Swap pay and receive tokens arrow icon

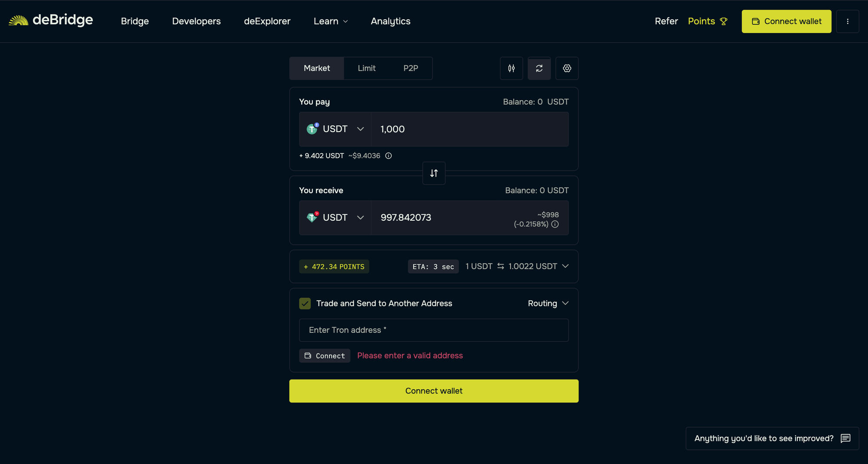click(434, 173)
